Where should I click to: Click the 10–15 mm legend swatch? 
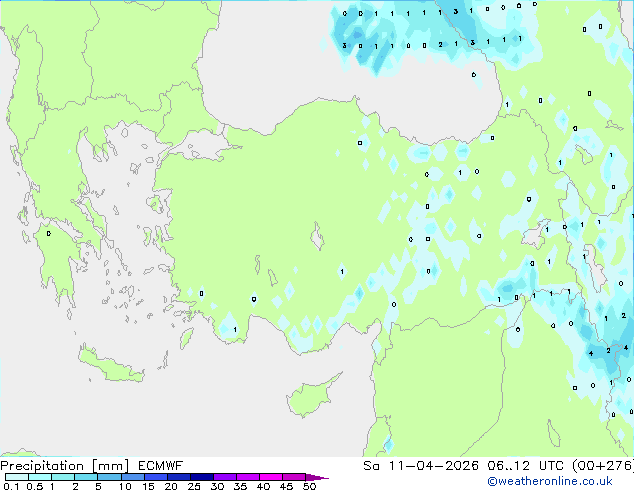click(x=132, y=477)
